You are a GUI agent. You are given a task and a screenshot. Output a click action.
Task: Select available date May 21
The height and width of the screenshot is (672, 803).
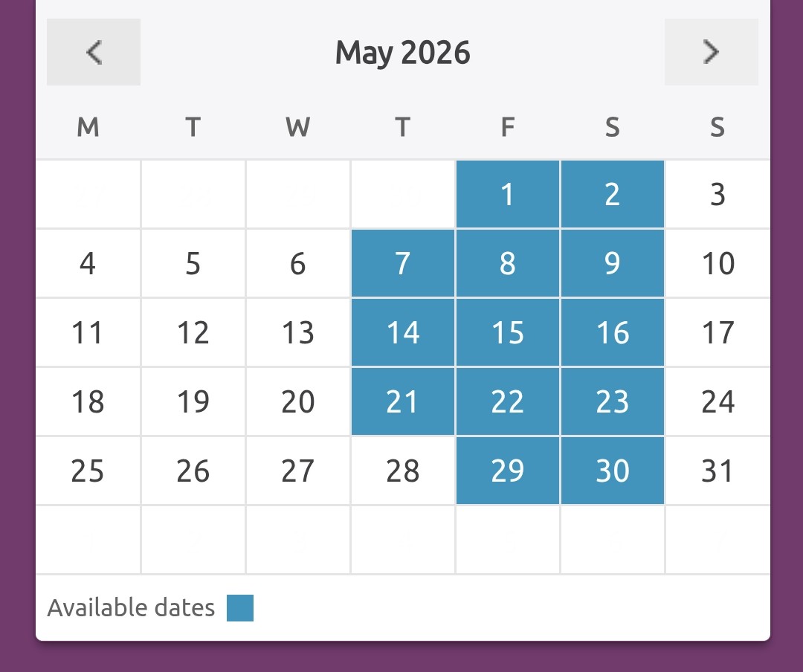(x=402, y=401)
